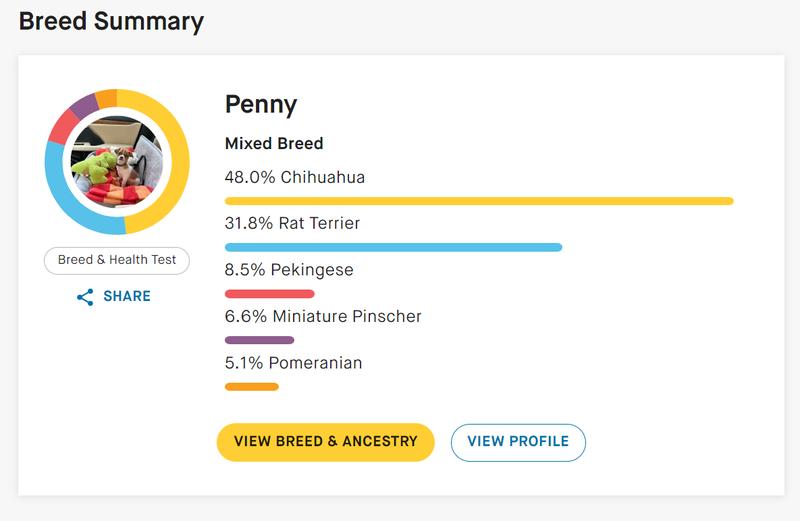This screenshot has width=800, height=521.
Task: Click the purple Miniature Pinscher bar
Action: 259,340
